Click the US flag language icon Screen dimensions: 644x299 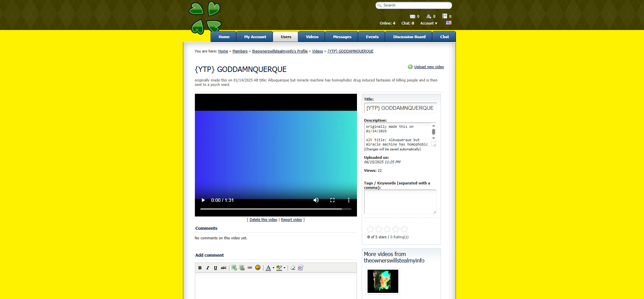(449, 23)
